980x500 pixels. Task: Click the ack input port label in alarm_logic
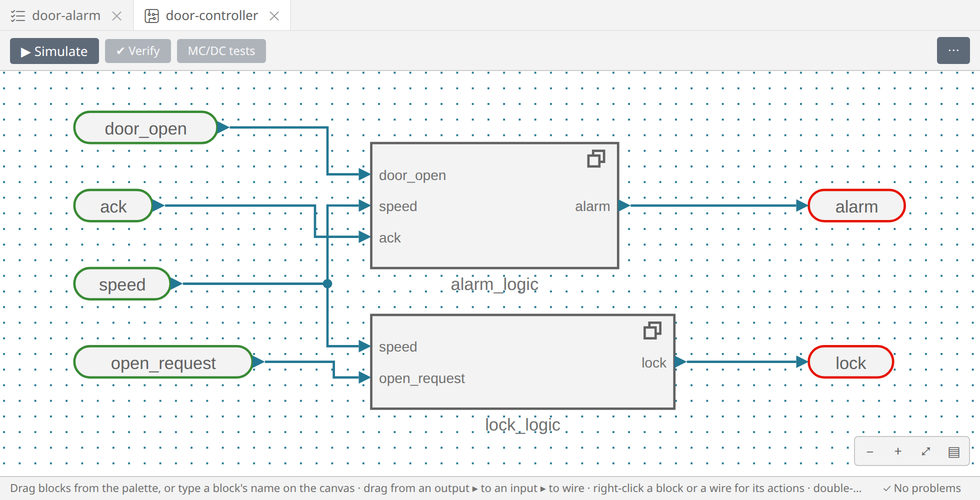click(390, 238)
